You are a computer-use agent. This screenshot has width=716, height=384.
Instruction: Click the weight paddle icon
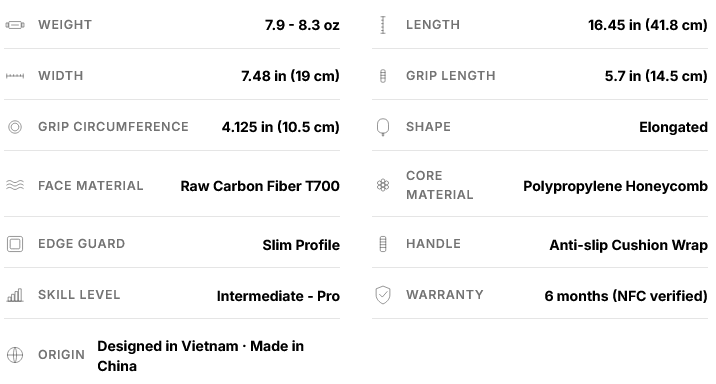15,25
